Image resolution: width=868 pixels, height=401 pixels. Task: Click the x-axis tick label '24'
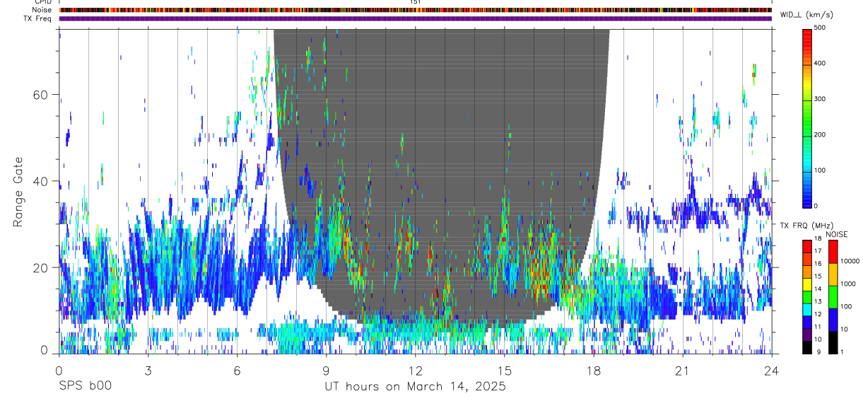click(771, 371)
